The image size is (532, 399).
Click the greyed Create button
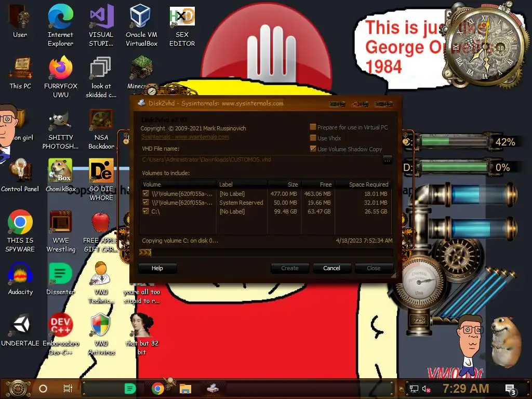(x=290, y=268)
